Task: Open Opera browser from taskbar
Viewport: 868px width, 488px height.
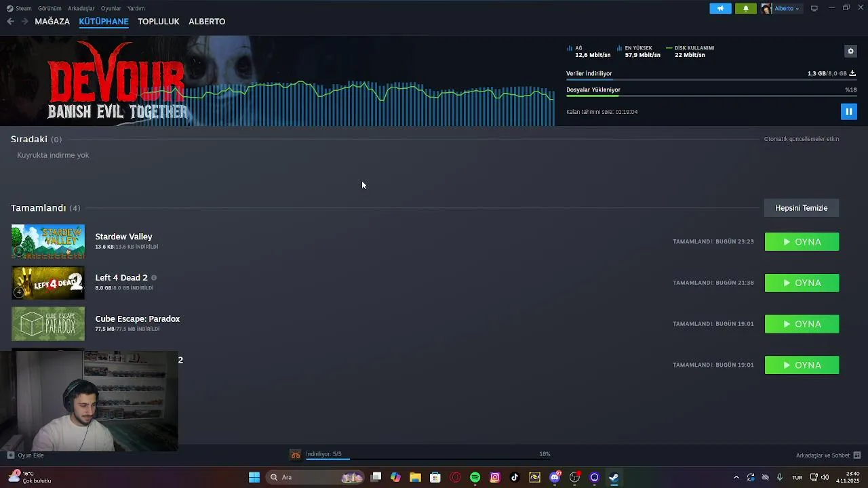Action: (455, 477)
